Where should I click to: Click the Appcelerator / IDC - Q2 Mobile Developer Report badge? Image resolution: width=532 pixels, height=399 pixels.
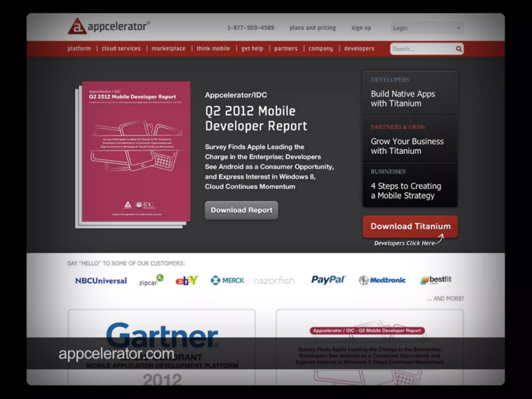pyautogui.click(x=367, y=331)
